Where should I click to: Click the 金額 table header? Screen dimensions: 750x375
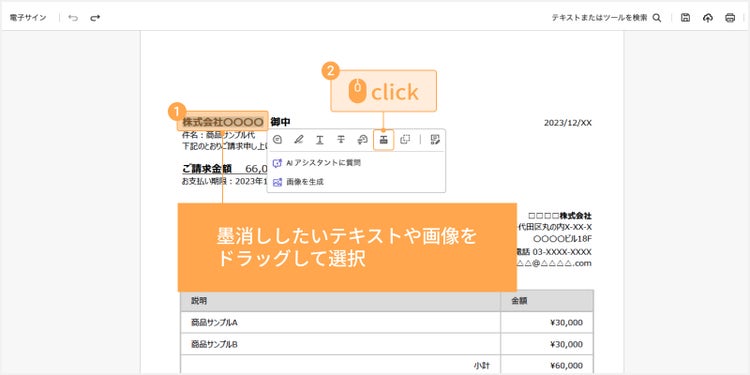(519, 301)
